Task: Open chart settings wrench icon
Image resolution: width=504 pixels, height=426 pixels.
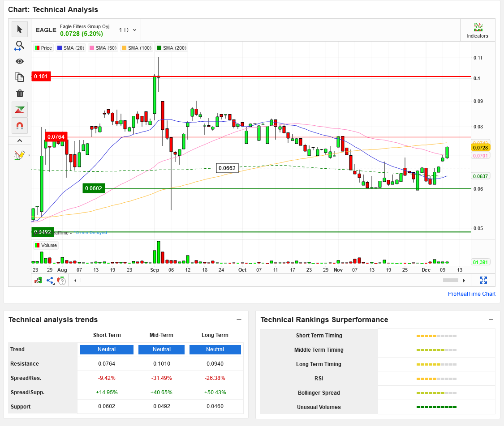Action: [39, 281]
